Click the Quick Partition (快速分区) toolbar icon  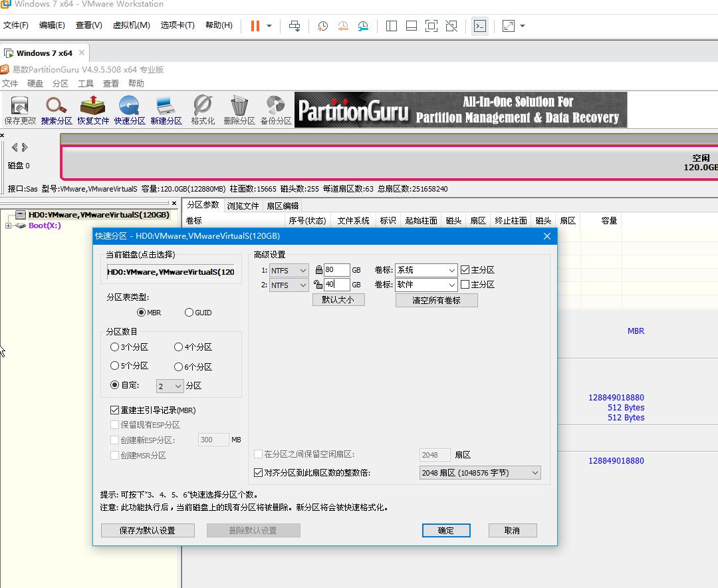130,110
